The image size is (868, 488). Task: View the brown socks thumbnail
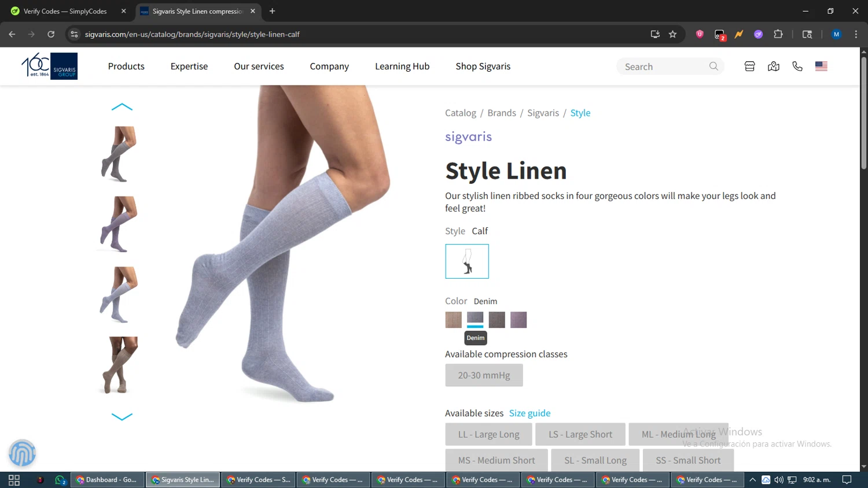click(x=119, y=365)
